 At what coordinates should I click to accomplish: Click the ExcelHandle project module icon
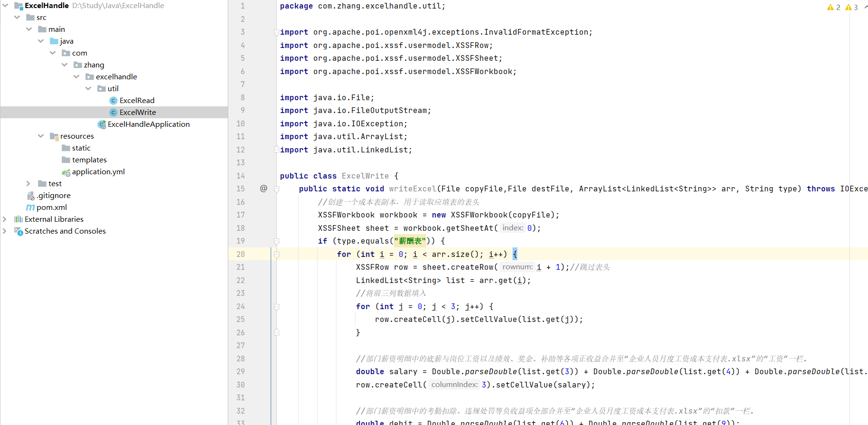(x=19, y=6)
